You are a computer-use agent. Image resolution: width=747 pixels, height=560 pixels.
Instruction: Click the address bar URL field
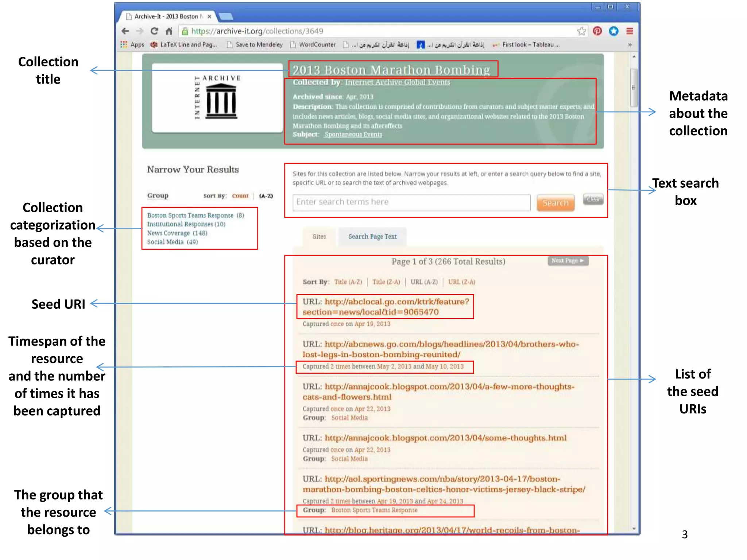coord(379,31)
